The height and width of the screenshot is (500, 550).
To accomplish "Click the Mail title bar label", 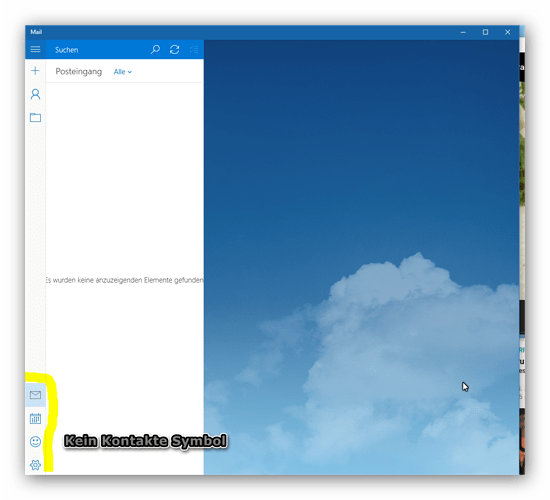I will (36, 32).
